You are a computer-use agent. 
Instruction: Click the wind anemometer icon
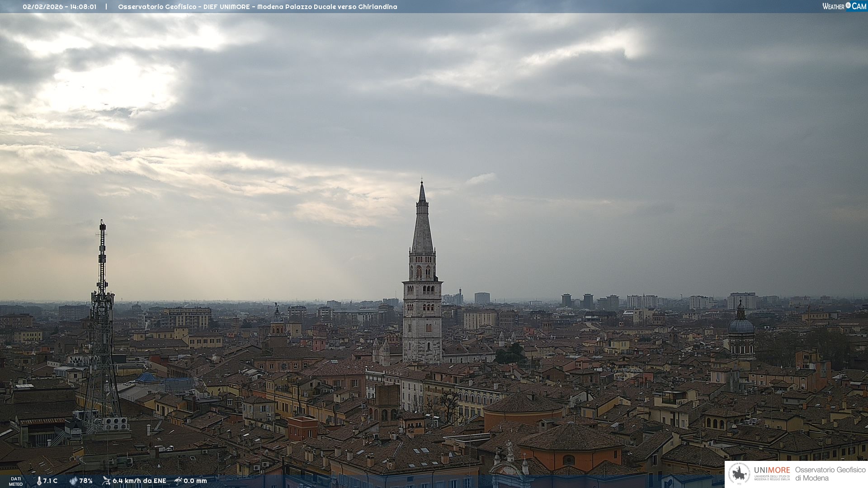(106, 481)
